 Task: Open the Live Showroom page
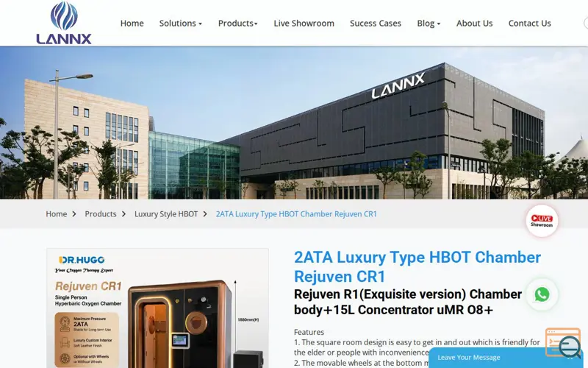click(304, 24)
